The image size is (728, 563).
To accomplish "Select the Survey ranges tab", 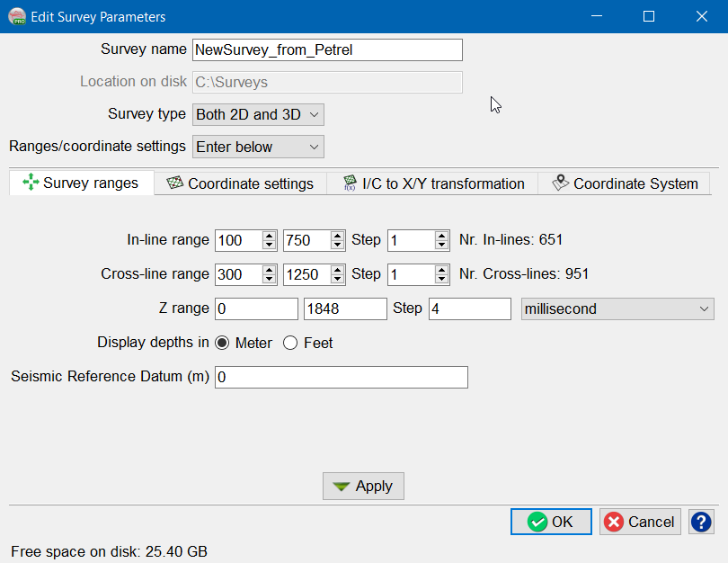I will [82, 183].
